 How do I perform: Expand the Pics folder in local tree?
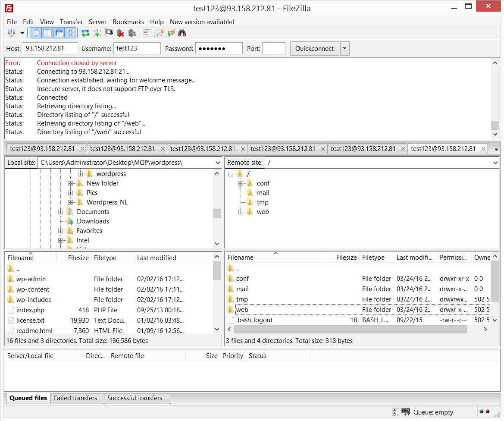point(70,193)
